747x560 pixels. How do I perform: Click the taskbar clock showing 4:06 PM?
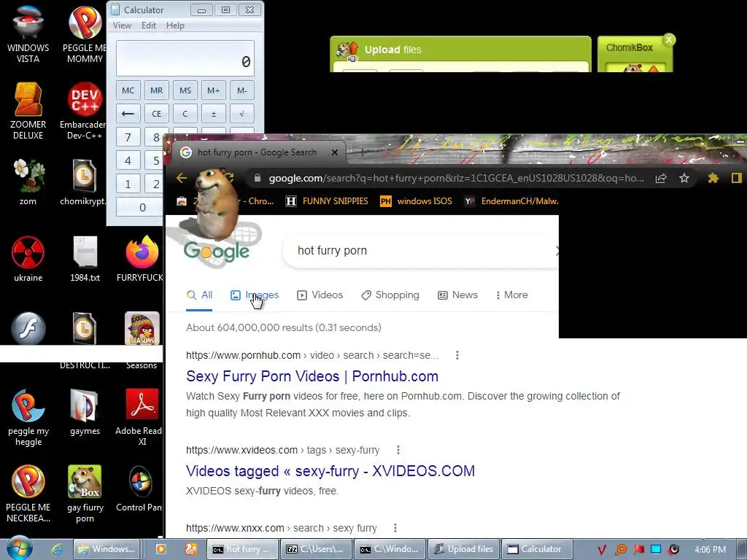710,550
